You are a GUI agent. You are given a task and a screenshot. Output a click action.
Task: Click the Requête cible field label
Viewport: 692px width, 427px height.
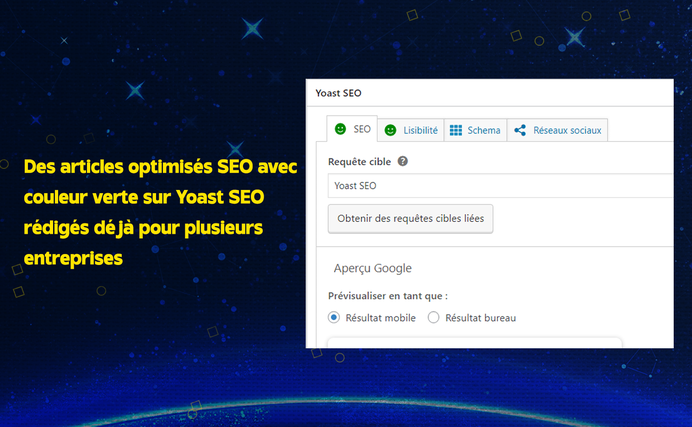coord(360,161)
